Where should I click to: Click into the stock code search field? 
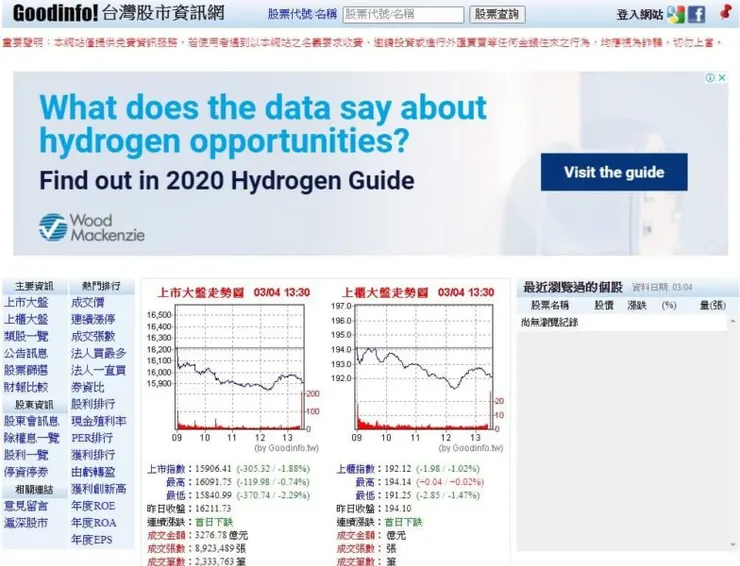403,15
